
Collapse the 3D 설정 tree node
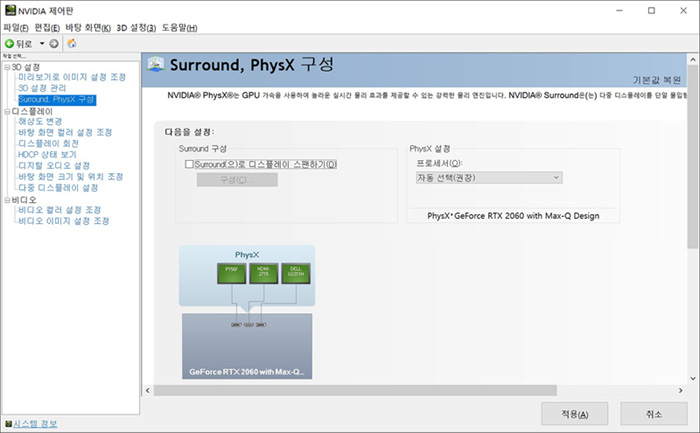coord(7,67)
